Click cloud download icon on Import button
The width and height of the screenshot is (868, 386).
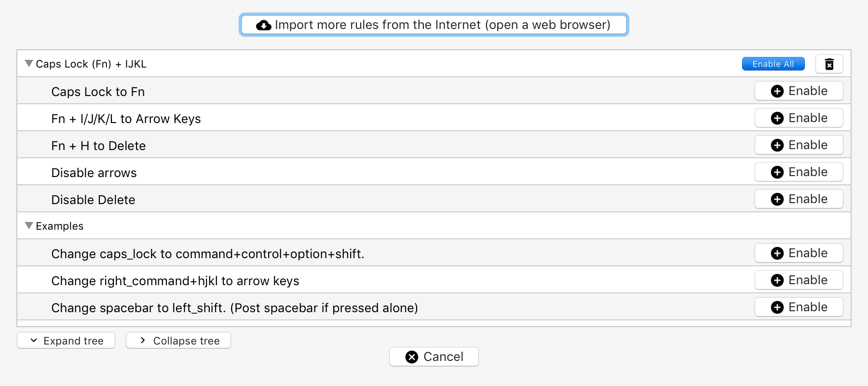point(263,25)
